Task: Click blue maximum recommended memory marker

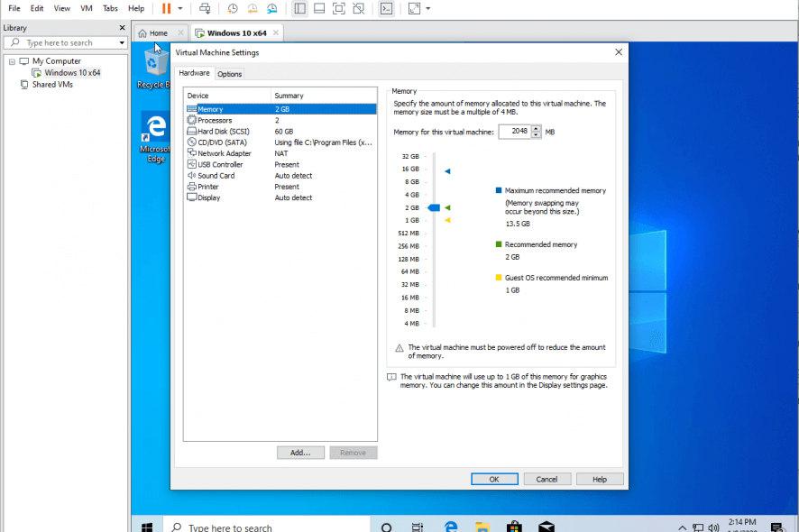Action: coord(447,171)
